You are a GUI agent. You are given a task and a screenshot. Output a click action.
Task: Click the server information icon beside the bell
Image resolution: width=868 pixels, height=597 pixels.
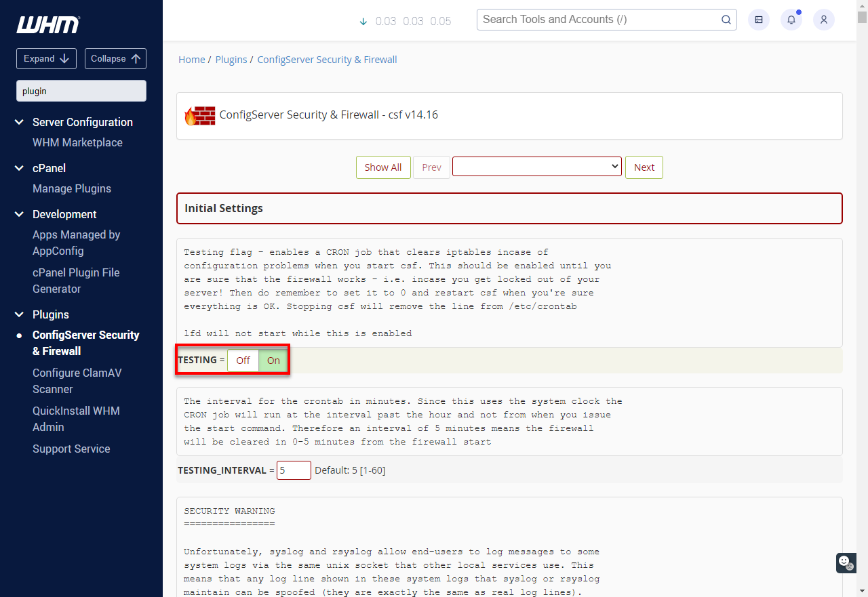click(x=758, y=20)
